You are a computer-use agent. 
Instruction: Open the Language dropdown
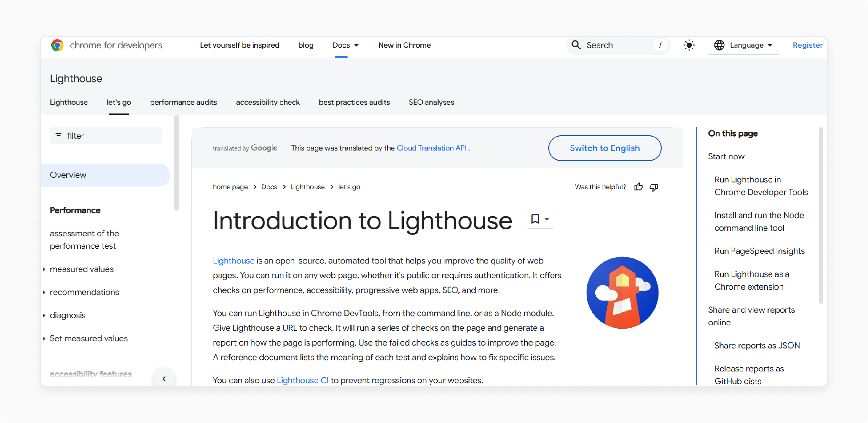(743, 45)
